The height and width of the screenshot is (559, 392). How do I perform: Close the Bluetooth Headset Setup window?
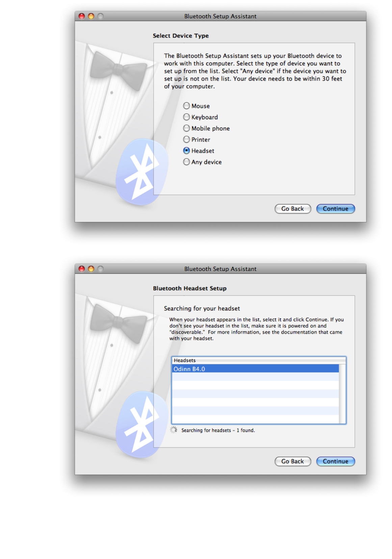click(82, 269)
